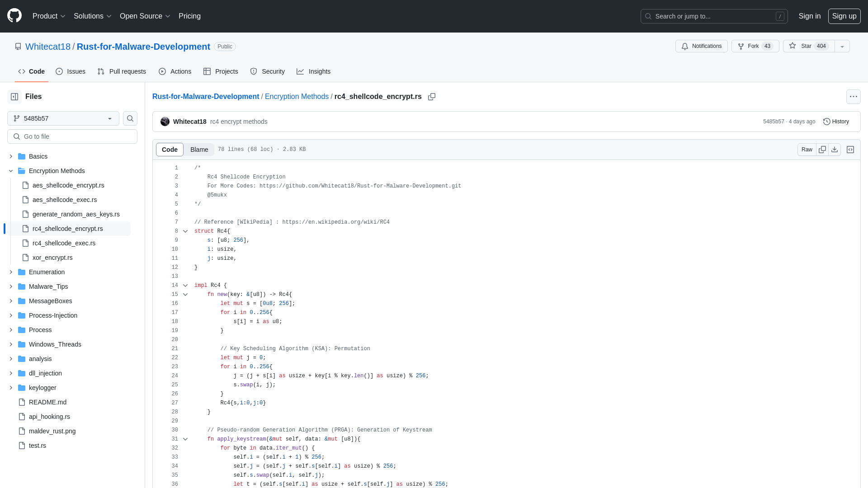The height and width of the screenshot is (488, 868).
Task: Switch to the Security tab
Action: 267,71
